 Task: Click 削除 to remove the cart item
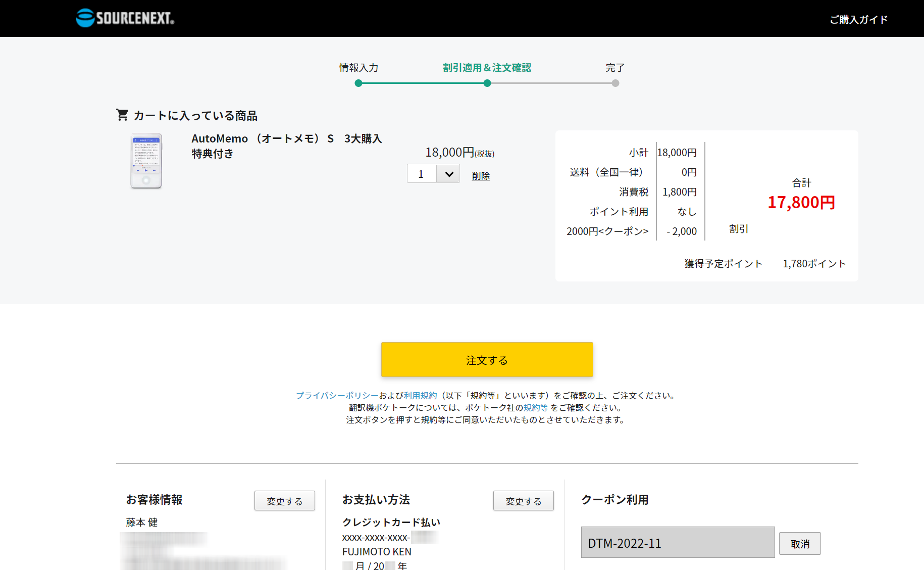[481, 176]
